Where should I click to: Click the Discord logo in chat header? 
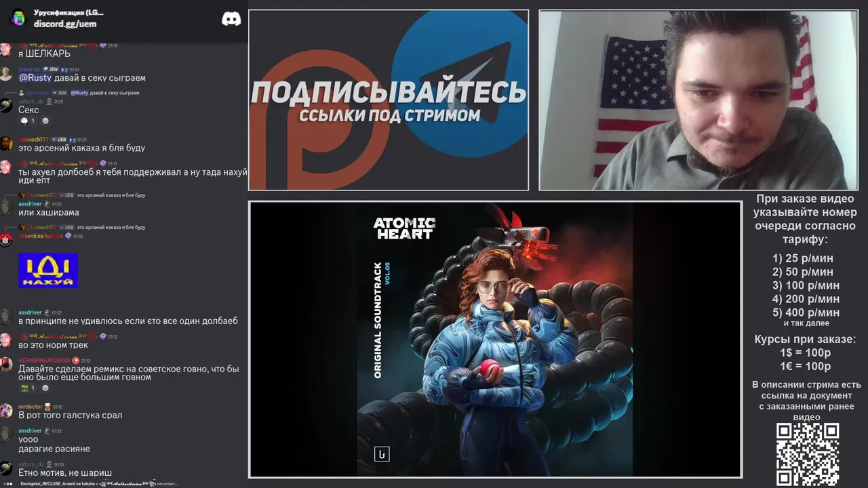point(231,19)
